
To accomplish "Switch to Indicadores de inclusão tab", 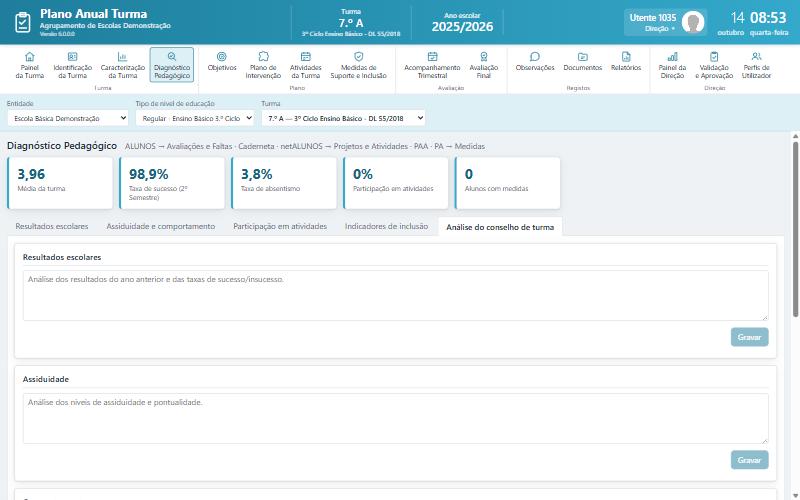I will pyautogui.click(x=386, y=226).
